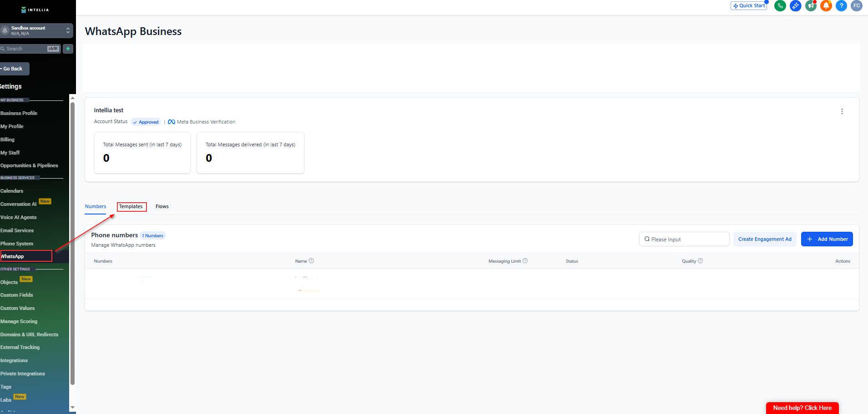Click the Approved account status badge

(x=146, y=122)
